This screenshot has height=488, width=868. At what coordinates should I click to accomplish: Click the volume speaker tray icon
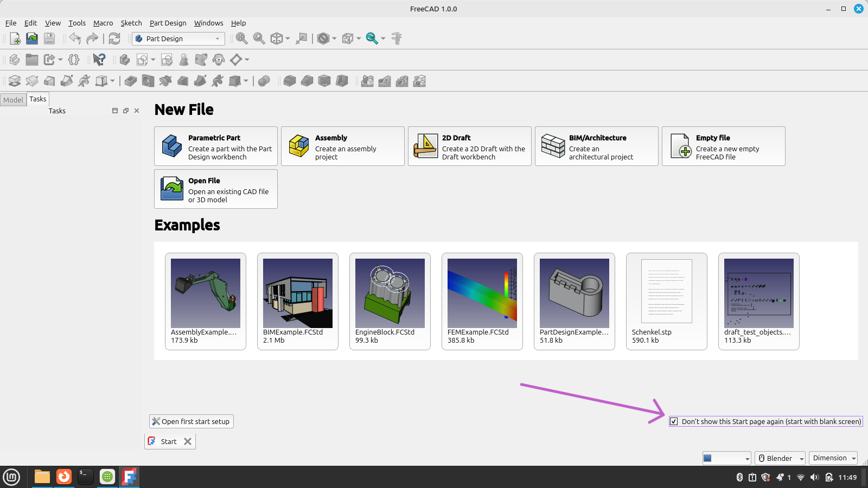click(x=814, y=477)
